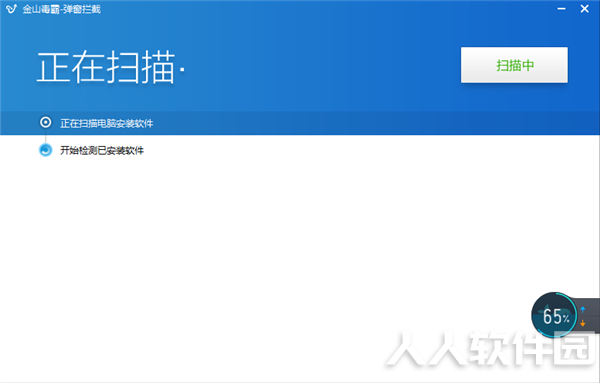Select the 开始检测已安装软件 text

click(102, 150)
